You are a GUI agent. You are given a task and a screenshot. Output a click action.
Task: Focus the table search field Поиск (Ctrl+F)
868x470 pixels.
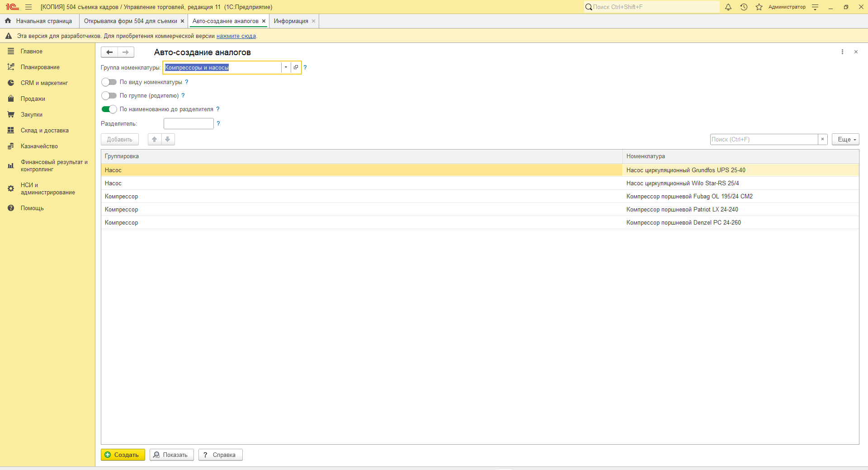[x=764, y=139]
